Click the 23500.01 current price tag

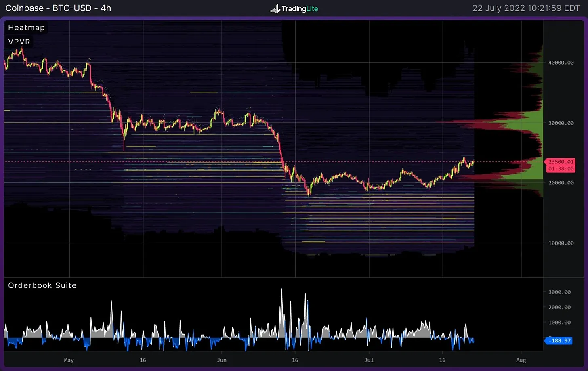tap(561, 162)
